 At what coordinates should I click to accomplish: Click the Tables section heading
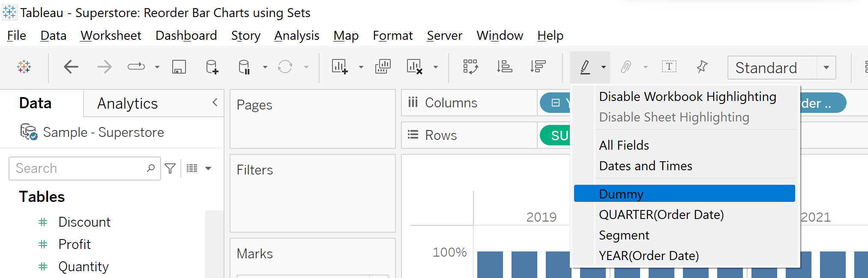point(42,197)
